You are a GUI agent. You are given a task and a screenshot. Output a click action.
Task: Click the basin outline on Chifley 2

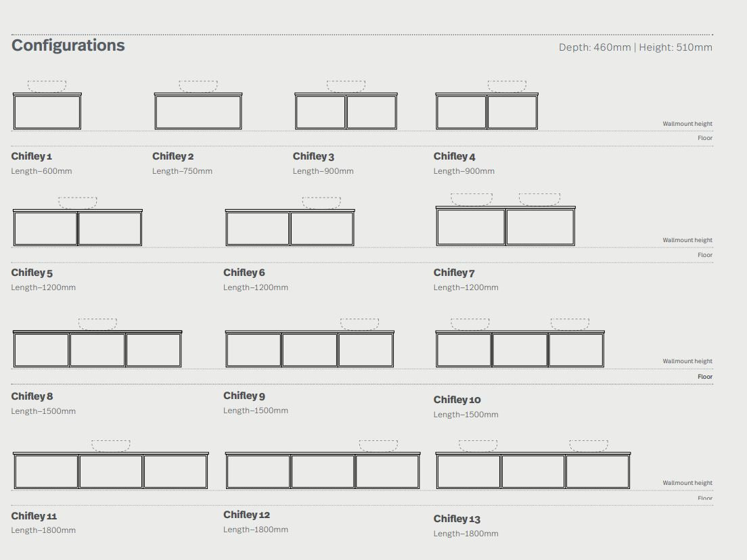198,87
